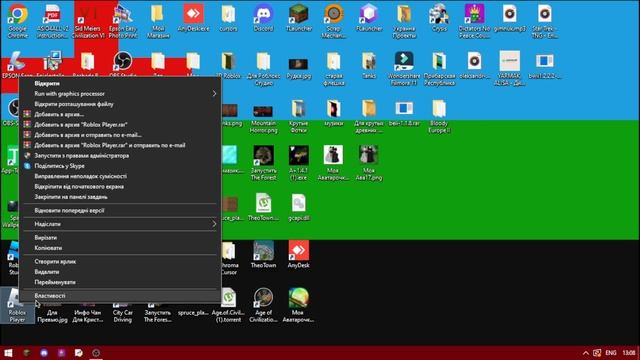Switch the ENG input language indicator

point(611,353)
